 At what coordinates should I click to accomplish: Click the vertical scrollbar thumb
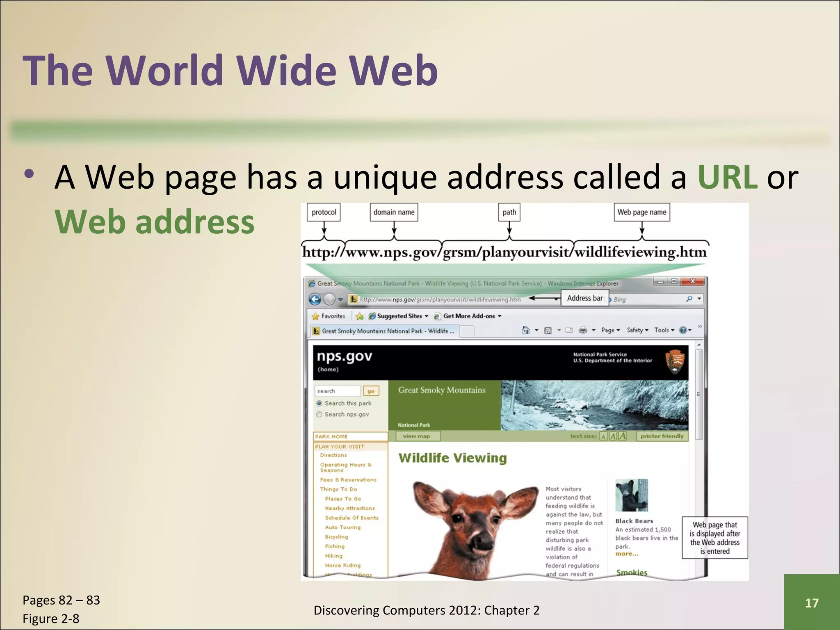(698, 394)
